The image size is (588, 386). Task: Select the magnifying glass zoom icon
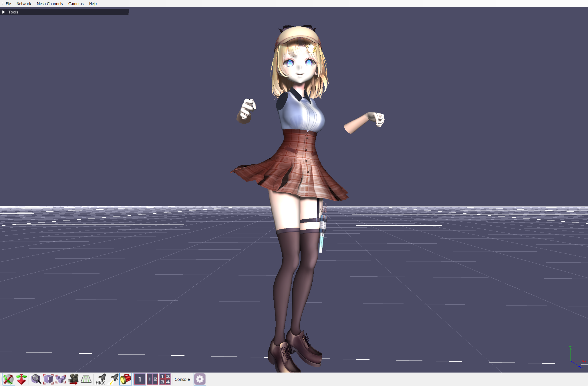point(36,379)
